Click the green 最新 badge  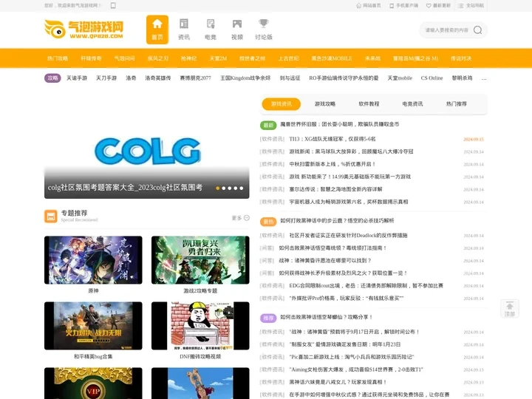pos(268,125)
